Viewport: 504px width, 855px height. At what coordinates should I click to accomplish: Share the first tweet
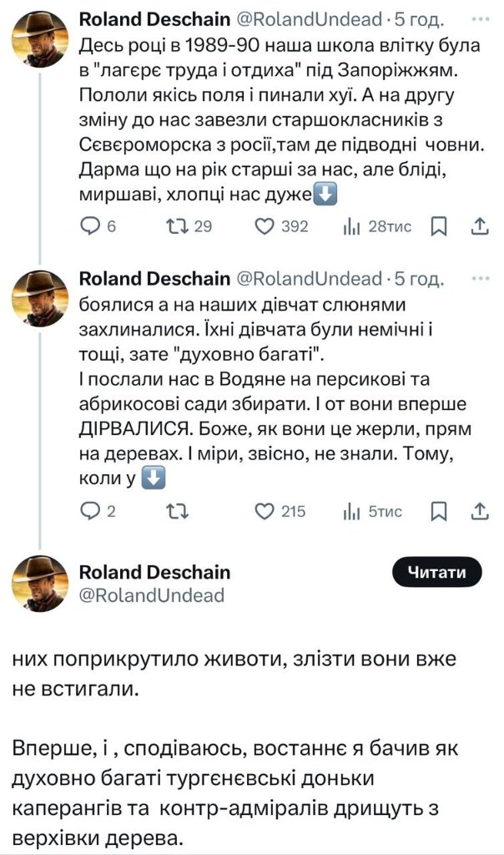point(480,226)
